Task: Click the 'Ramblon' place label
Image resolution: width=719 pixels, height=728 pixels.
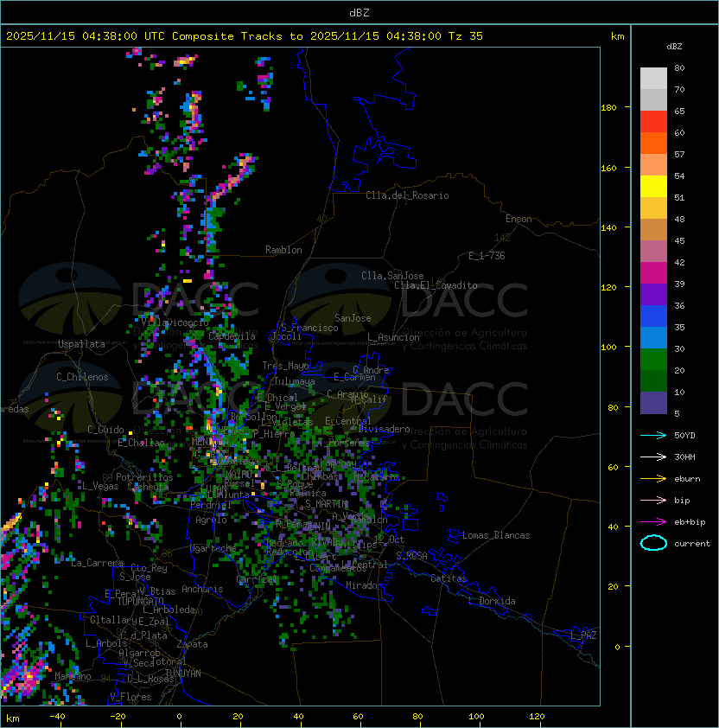Action: pos(283,250)
